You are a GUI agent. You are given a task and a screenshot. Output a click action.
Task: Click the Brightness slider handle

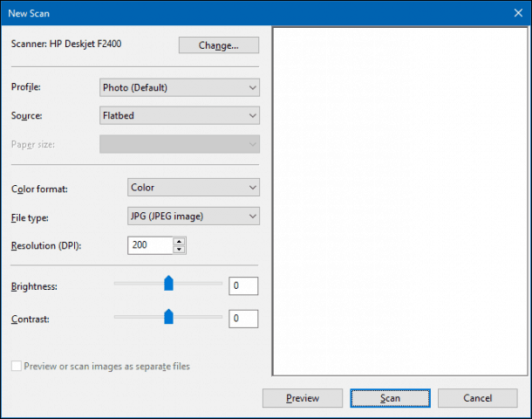tap(168, 284)
